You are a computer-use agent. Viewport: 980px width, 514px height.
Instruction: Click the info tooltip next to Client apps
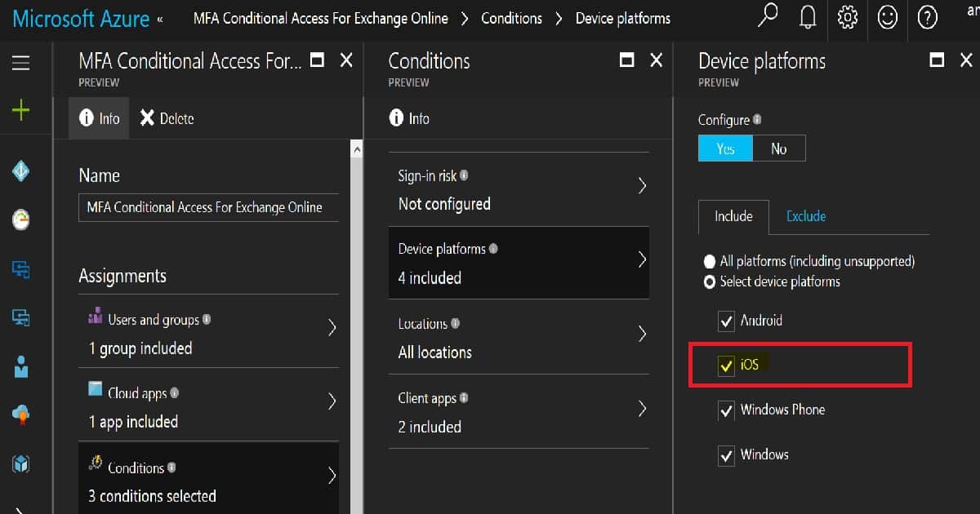464,398
